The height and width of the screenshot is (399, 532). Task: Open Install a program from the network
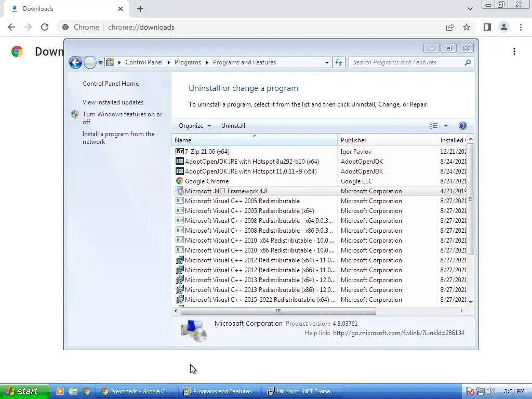pyautogui.click(x=118, y=138)
